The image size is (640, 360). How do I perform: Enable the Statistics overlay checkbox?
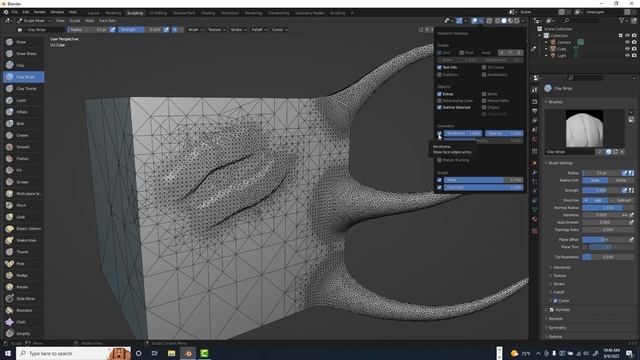(440, 75)
